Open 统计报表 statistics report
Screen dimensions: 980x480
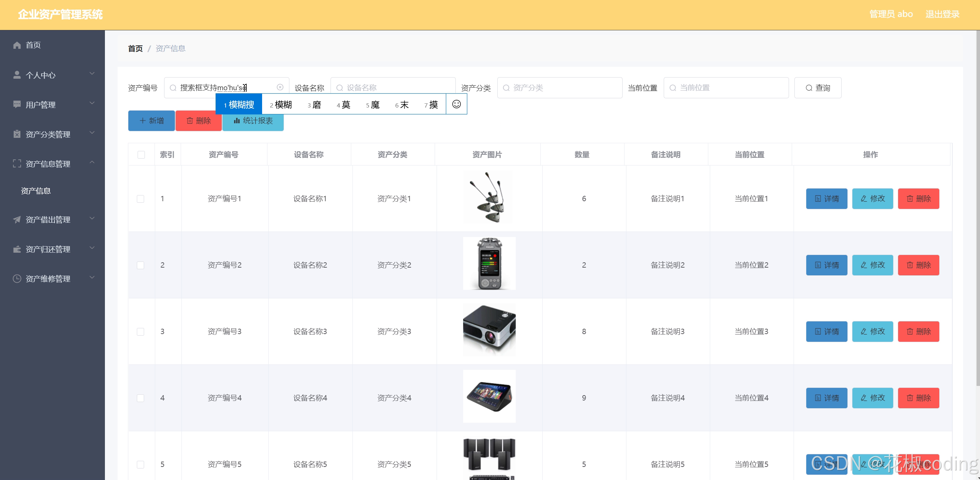click(x=253, y=121)
